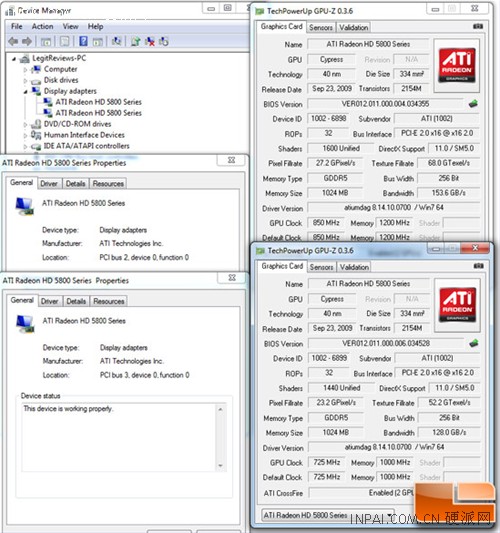Viewport: 500px width, 533px height.
Task: Click the IDE ATA/ATAPI controllers icon in tree
Action: 36,146
